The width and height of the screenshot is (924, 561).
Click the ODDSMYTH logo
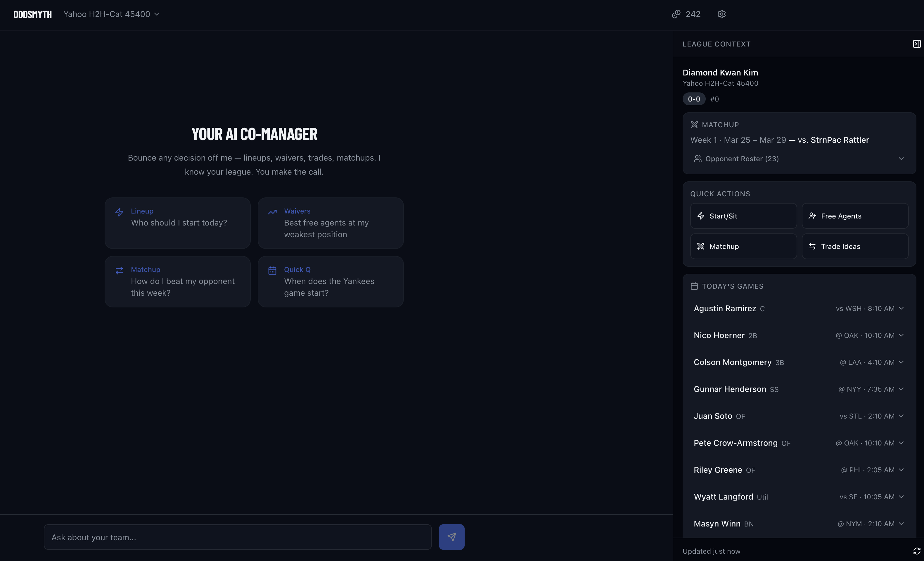tap(33, 14)
